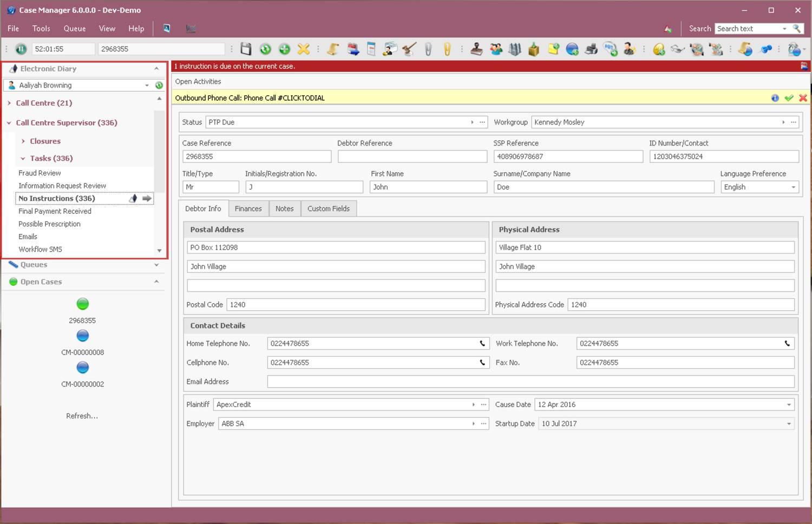This screenshot has height=524, width=812.
Task: Open the Tools menu
Action: point(41,29)
